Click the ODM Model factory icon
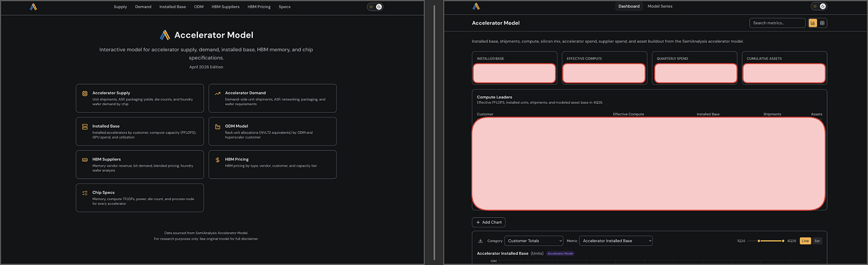 coord(218,127)
